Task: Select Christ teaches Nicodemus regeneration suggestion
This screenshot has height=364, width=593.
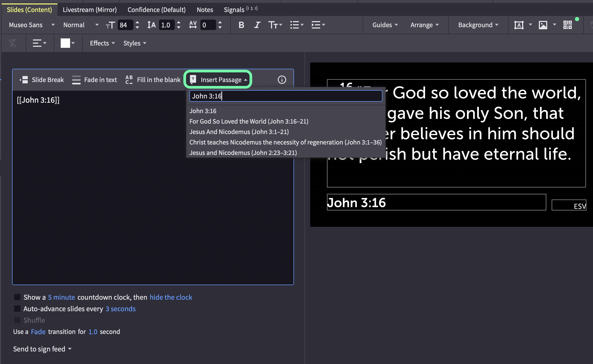Action: pyautogui.click(x=285, y=142)
